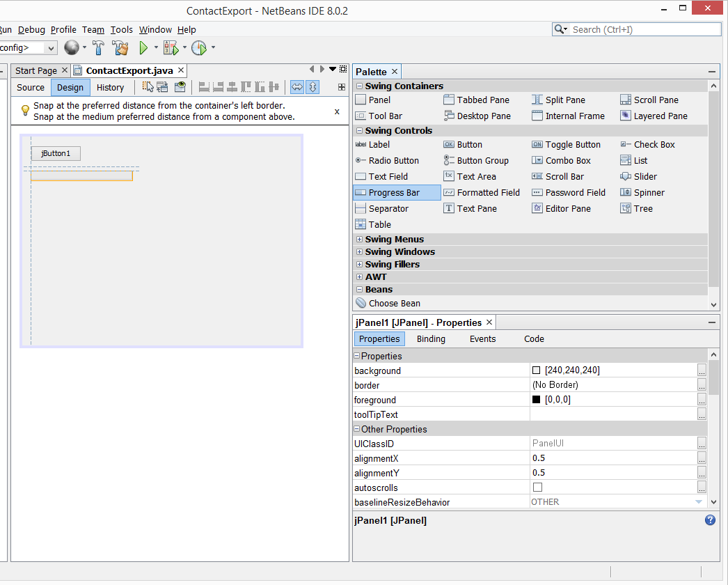728x585 pixels.
Task: Click the foreground black color swatch
Action: coord(536,400)
